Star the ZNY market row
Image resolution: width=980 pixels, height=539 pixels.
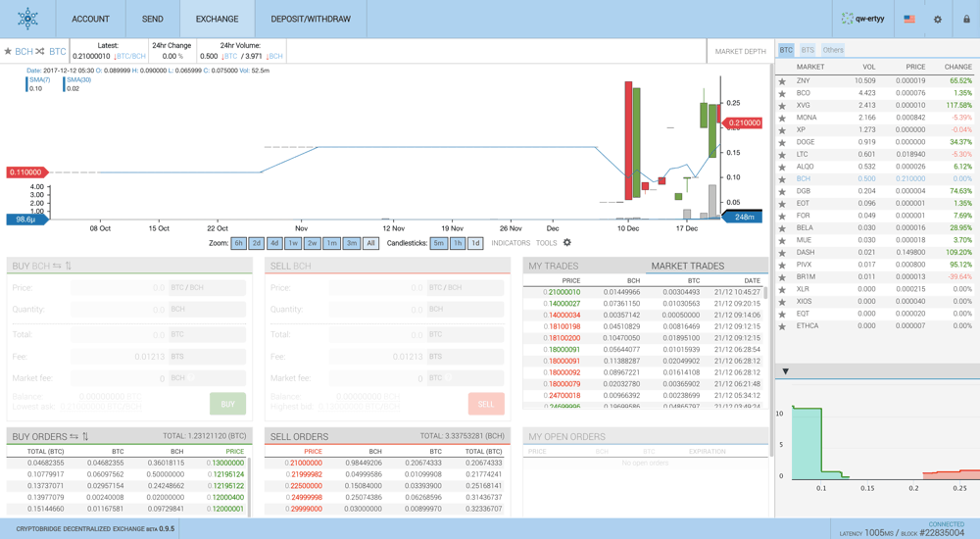[782, 81]
